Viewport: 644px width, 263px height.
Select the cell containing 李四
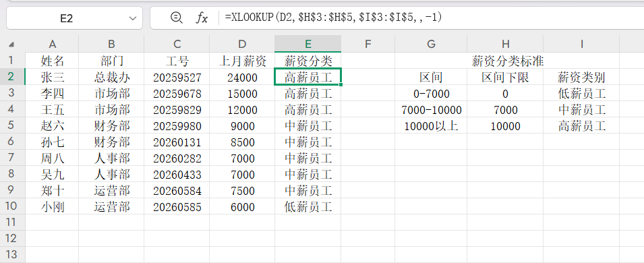click(52, 93)
